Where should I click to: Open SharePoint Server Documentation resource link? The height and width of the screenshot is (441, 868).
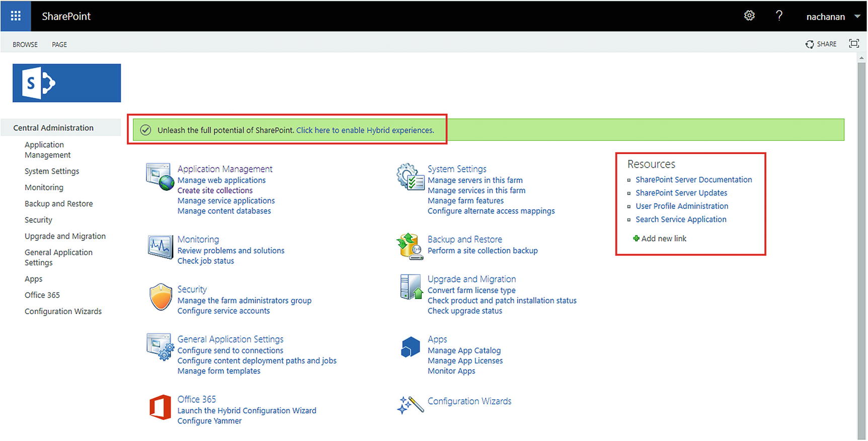[693, 180]
